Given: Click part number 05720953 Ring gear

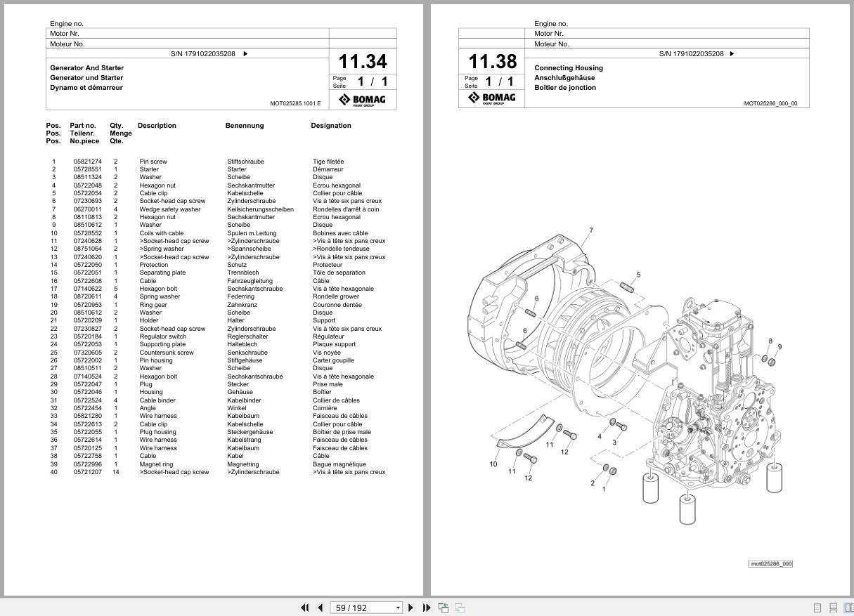Looking at the screenshot, I should pyautogui.click(x=88, y=305).
